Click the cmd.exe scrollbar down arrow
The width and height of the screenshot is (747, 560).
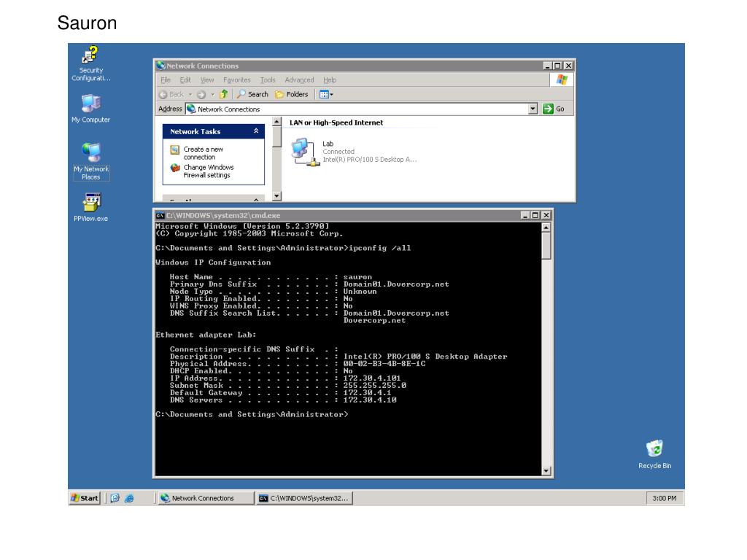pyautogui.click(x=546, y=471)
